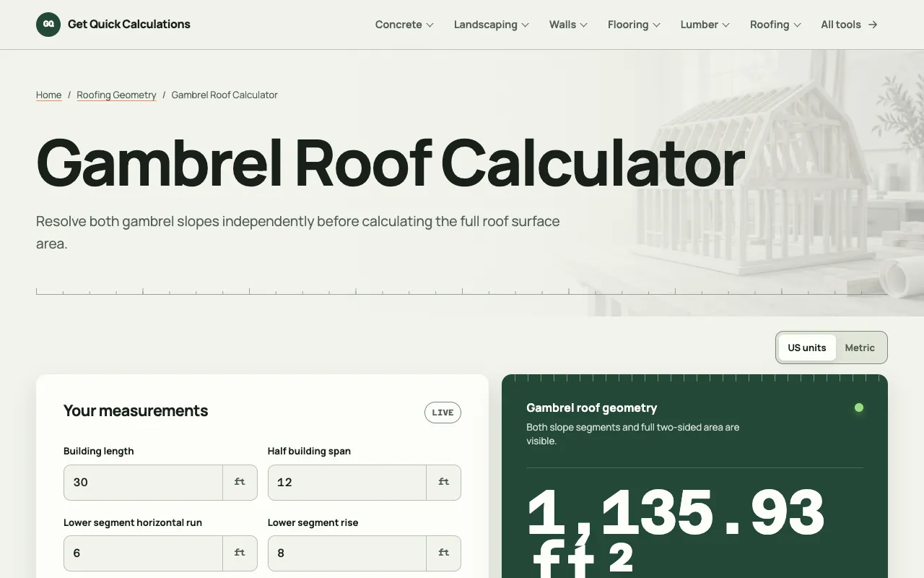
Task: Click the 1,135.93 result value
Action: coord(676,512)
